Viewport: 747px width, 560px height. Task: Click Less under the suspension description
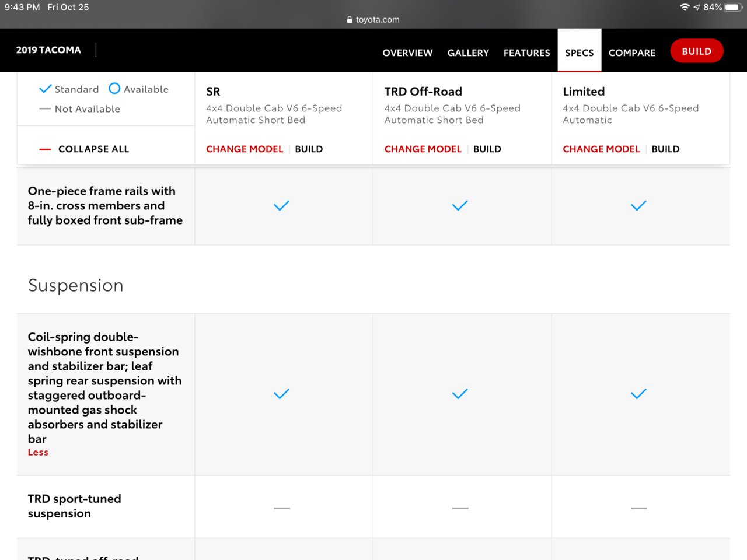(38, 452)
